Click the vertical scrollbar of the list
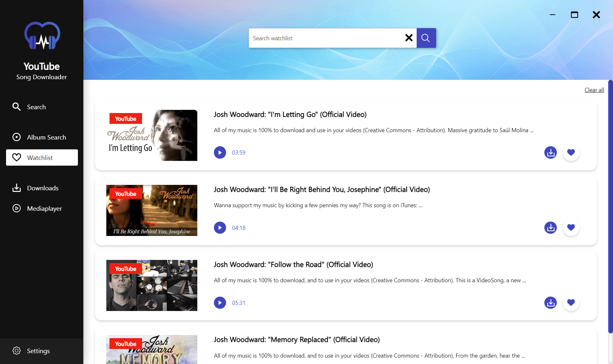 [x=610, y=207]
